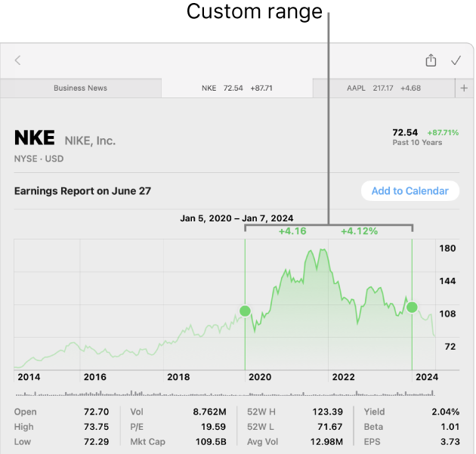The width and height of the screenshot is (476, 454).
Task: Click the Past 10 Years label
Action: pyautogui.click(x=417, y=142)
